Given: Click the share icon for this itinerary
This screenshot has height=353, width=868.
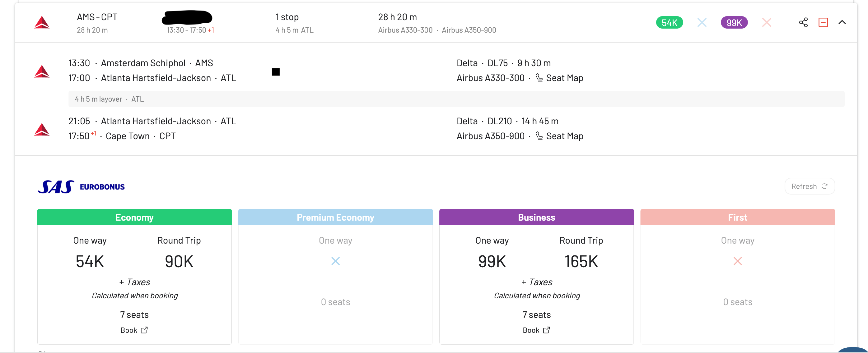Looking at the screenshot, I should [x=804, y=22].
